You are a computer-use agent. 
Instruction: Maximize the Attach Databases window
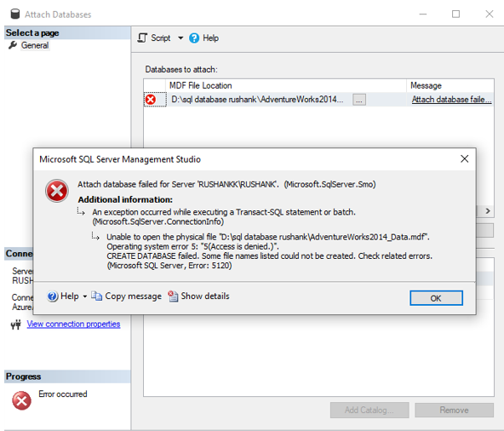[455, 14]
